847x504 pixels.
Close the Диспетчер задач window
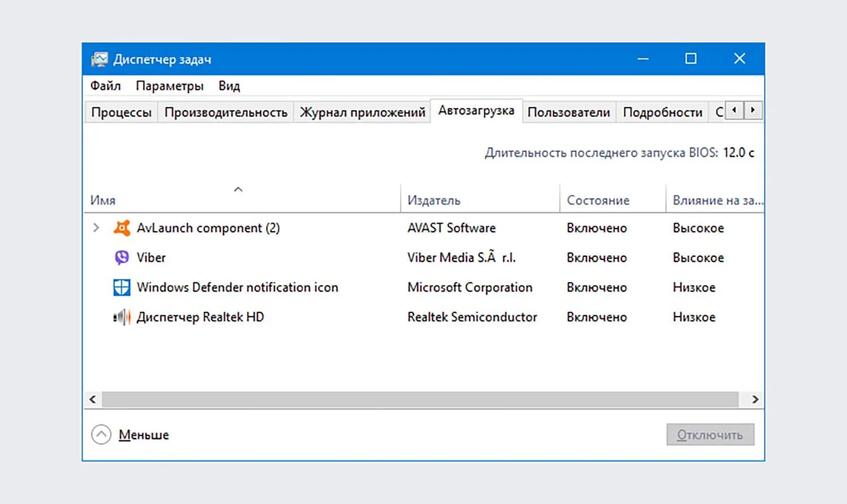(x=740, y=59)
